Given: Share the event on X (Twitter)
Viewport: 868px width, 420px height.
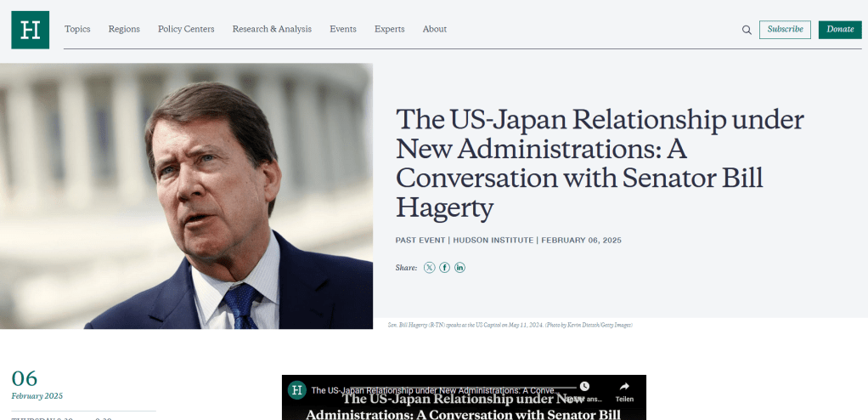Looking at the screenshot, I should click(x=430, y=268).
